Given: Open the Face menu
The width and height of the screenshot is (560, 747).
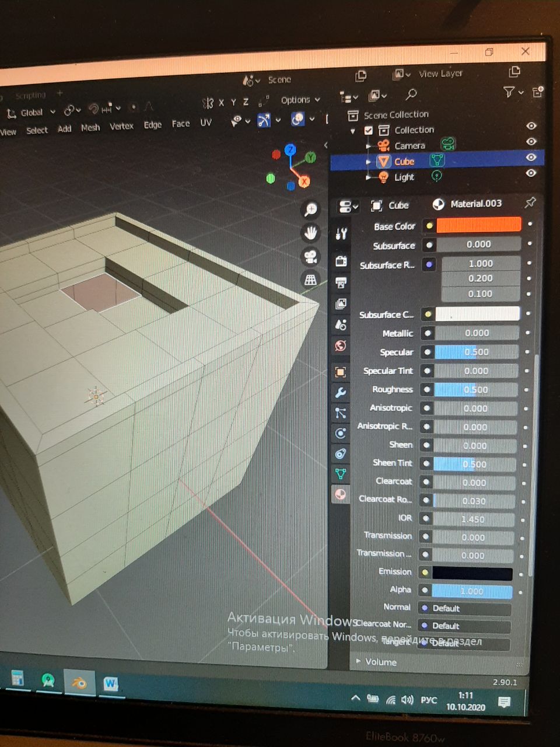Looking at the screenshot, I should [x=181, y=123].
